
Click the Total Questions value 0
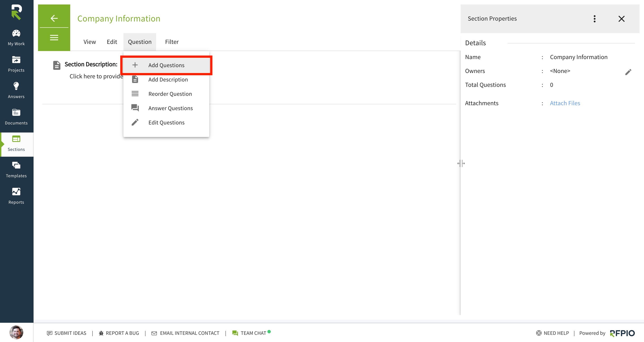tap(551, 85)
